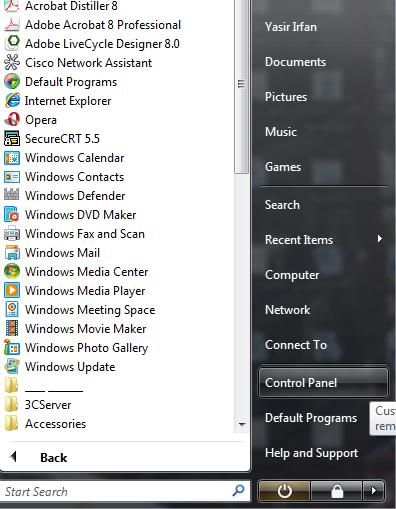Click the Acrobat Distiller 8 icon
The height and width of the screenshot is (509, 396).
pyautogui.click(x=12, y=5)
